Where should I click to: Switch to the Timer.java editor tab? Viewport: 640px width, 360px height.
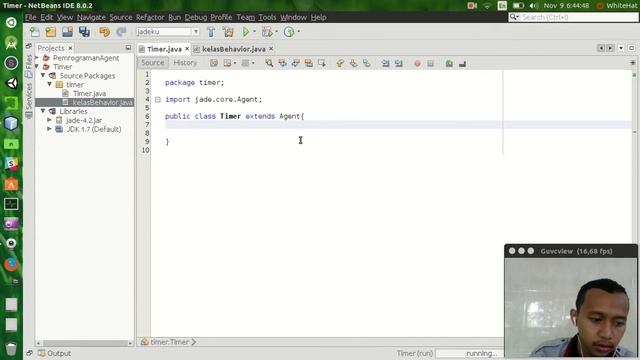coord(164,49)
